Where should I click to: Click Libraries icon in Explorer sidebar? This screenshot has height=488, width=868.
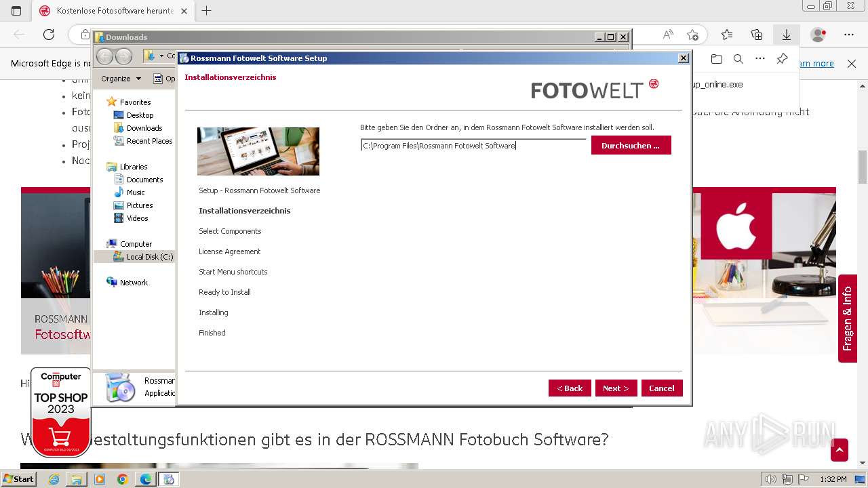[x=112, y=167]
